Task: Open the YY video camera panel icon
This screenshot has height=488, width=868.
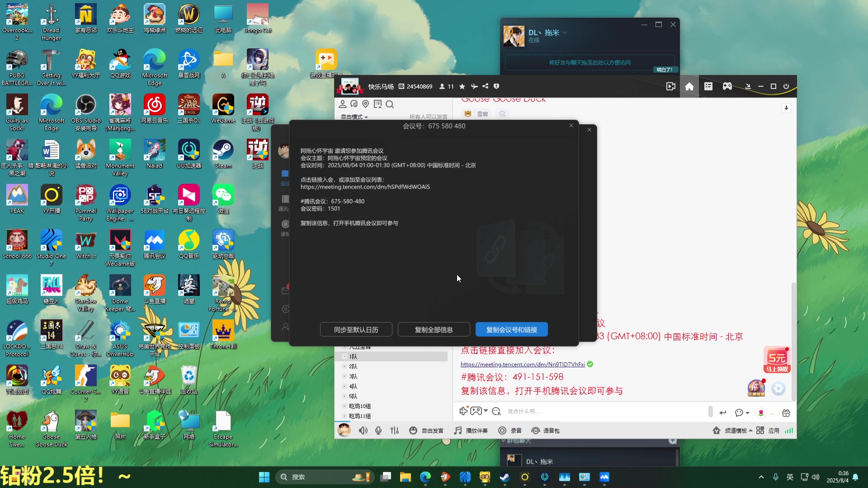Action: pos(671,86)
